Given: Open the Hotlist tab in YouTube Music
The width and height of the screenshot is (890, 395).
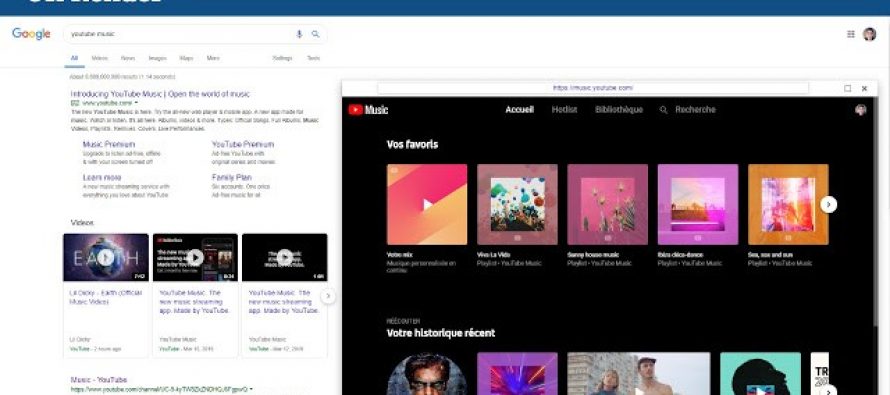Looking at the screenshot, I should [x=564, y=110].
